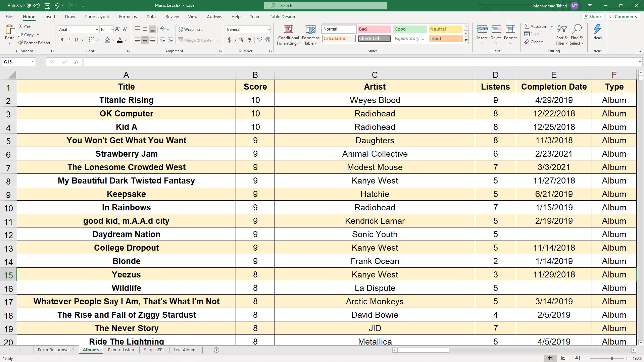Open Sort & Filter options
Screen dimensions: 644x362
tap(561, 34)
